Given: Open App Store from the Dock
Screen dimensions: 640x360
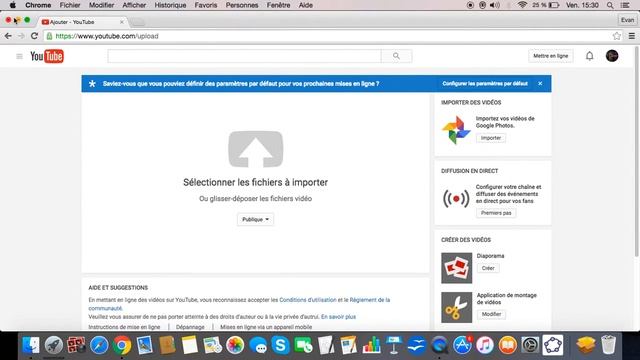Looking at the screenshot, I should pos(462,345).
